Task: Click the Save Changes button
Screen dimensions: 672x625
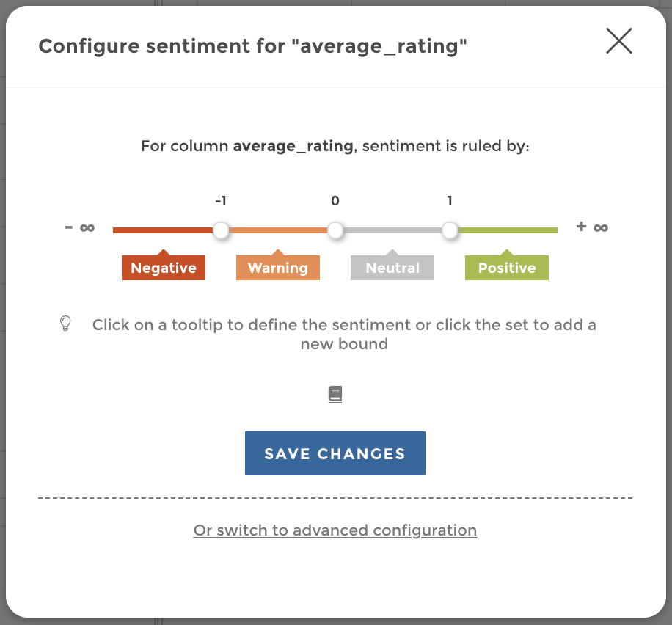Action: [335, 453]
